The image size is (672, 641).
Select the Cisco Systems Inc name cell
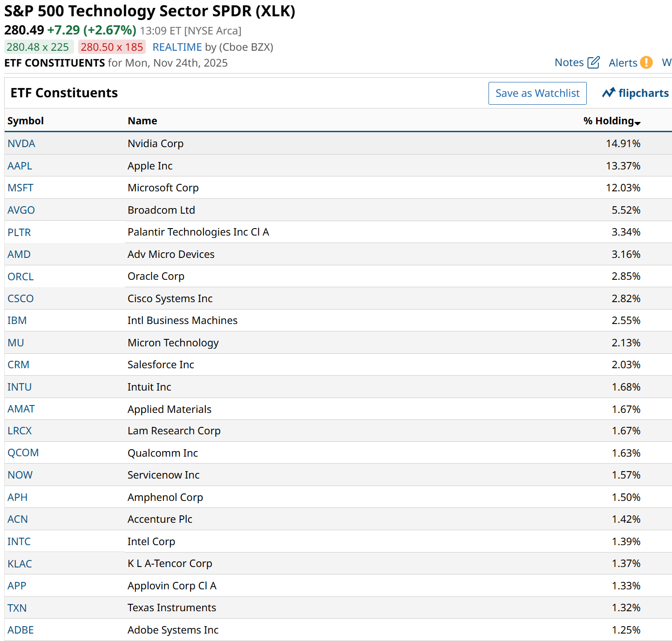(x=170, y=298)
